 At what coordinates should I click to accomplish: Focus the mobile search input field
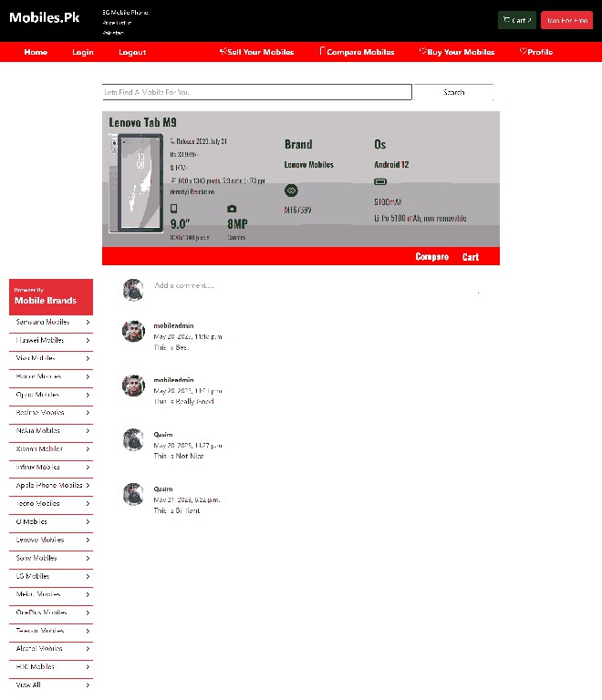pyautogui.click(x=257, y=92)
